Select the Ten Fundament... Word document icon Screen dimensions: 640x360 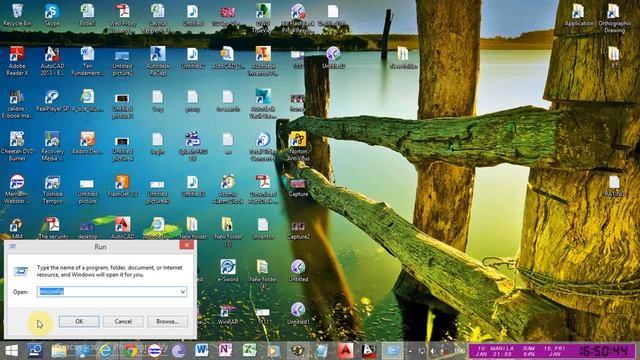coord(87,61)
